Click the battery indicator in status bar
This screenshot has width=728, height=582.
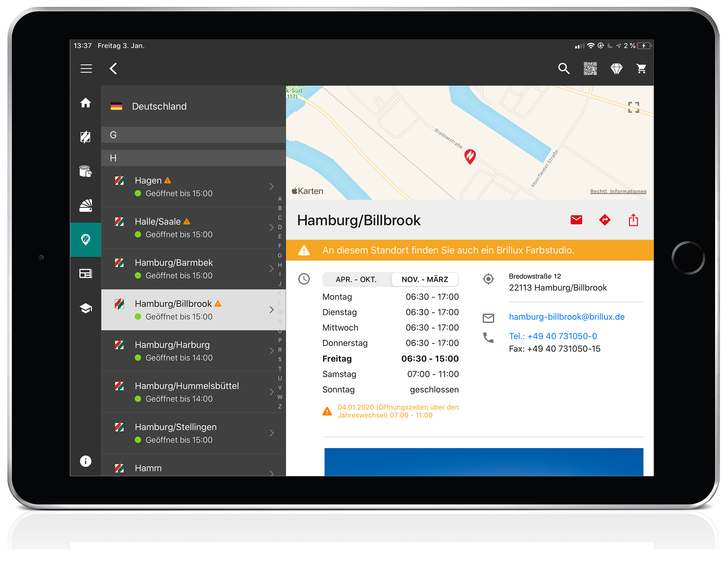click(x=644, y=46)
